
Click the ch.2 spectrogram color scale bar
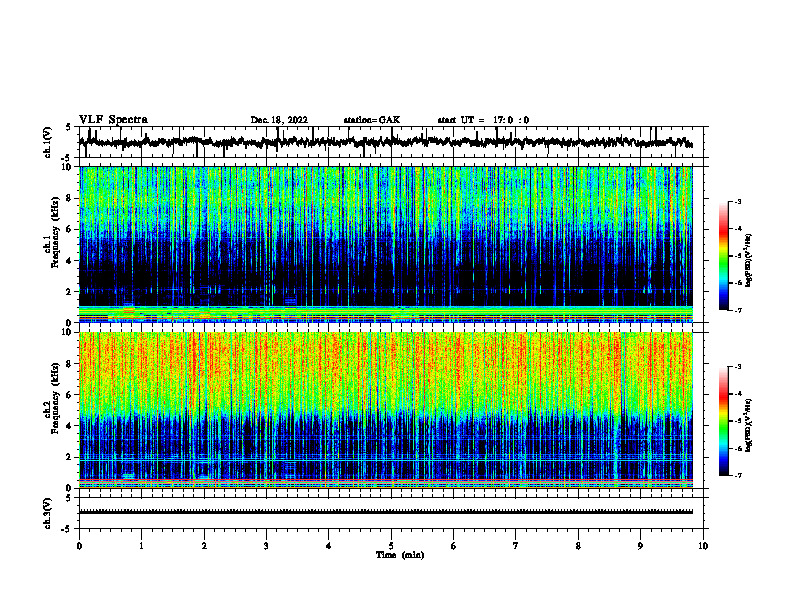723,421
